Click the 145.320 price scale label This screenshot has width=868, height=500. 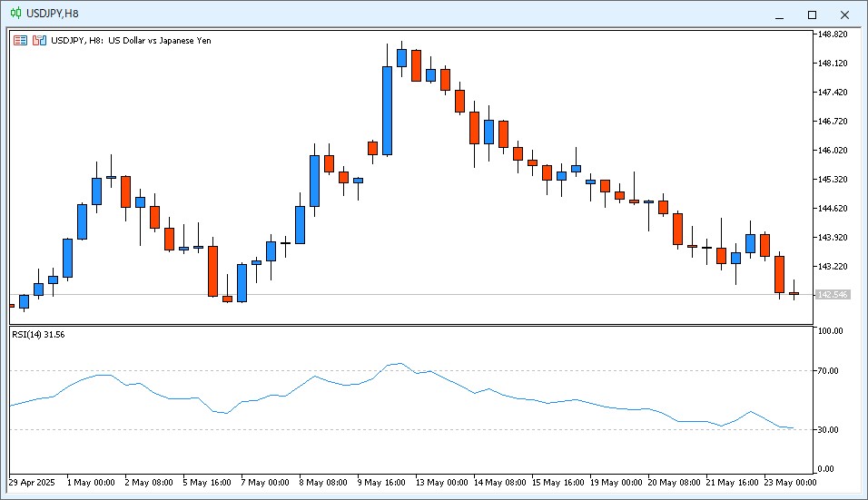pos(833,180)
